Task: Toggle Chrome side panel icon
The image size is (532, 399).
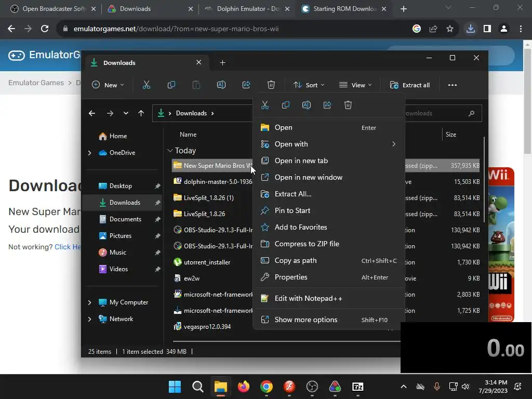Action: [487, 29]
